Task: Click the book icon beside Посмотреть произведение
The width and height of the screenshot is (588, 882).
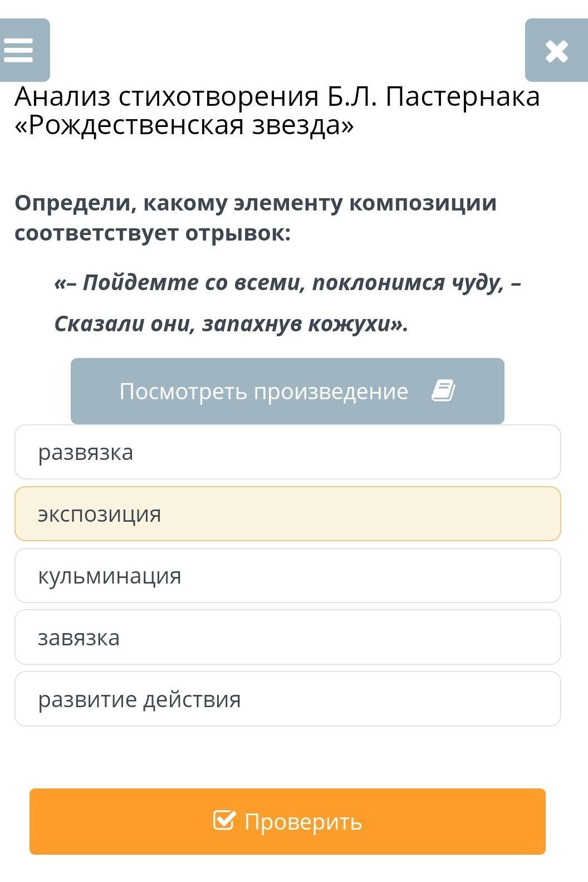Action: (443, 391)
